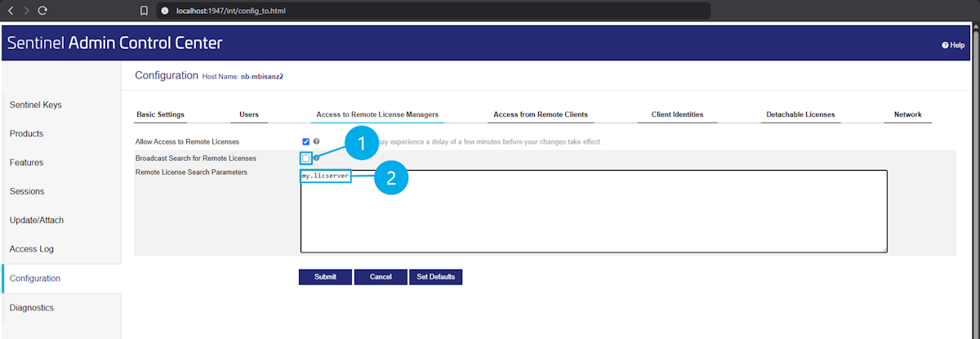Click the my.licserver entry text

325,176
